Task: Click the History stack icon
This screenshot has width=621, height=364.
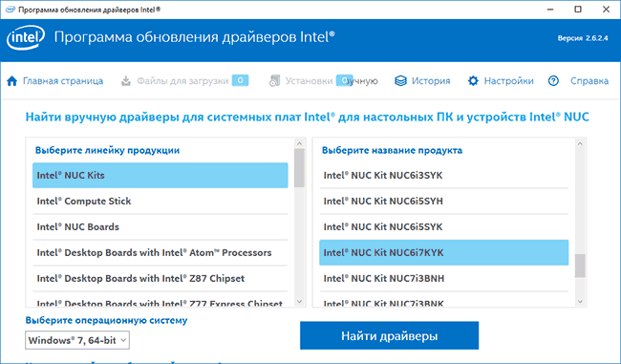Action: [400, 81]
